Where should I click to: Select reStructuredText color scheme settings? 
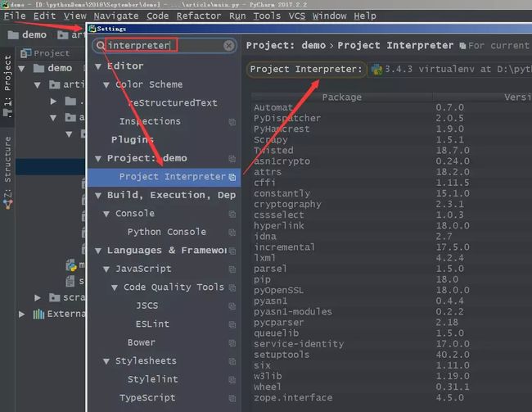[x=173, y=102]
